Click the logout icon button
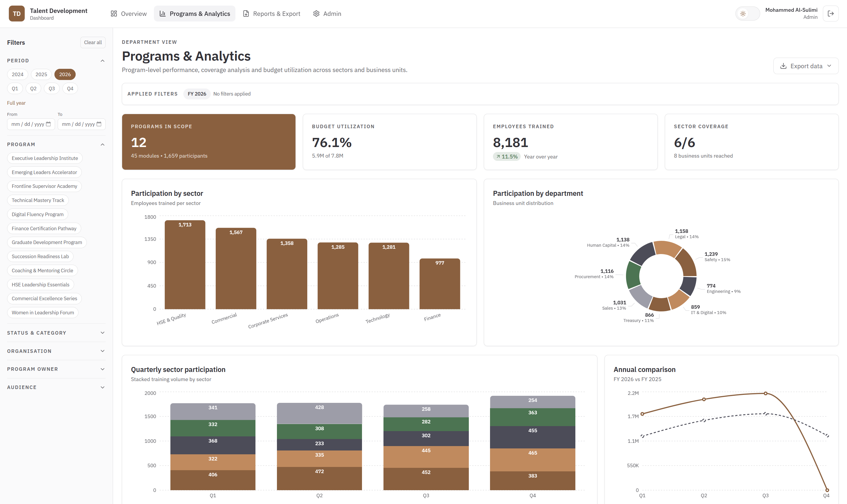The height and width of the screenshot is (504, 847). point(831,14)
